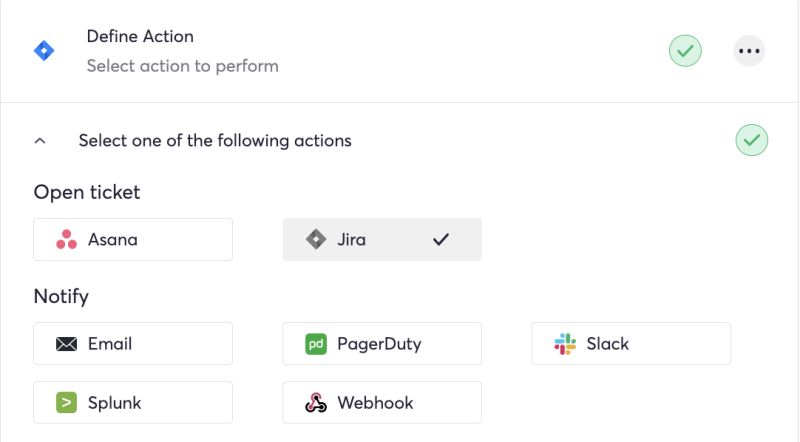Image resolution: width=800 pixels, height=442 pixels.
Task: Select the Webhook notify option
Action: point(382,403)
